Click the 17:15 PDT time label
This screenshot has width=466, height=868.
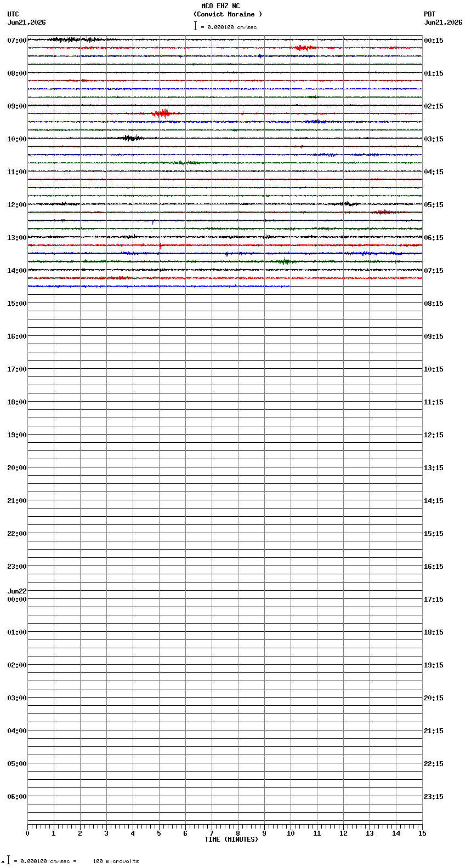[x=434, y=599]
